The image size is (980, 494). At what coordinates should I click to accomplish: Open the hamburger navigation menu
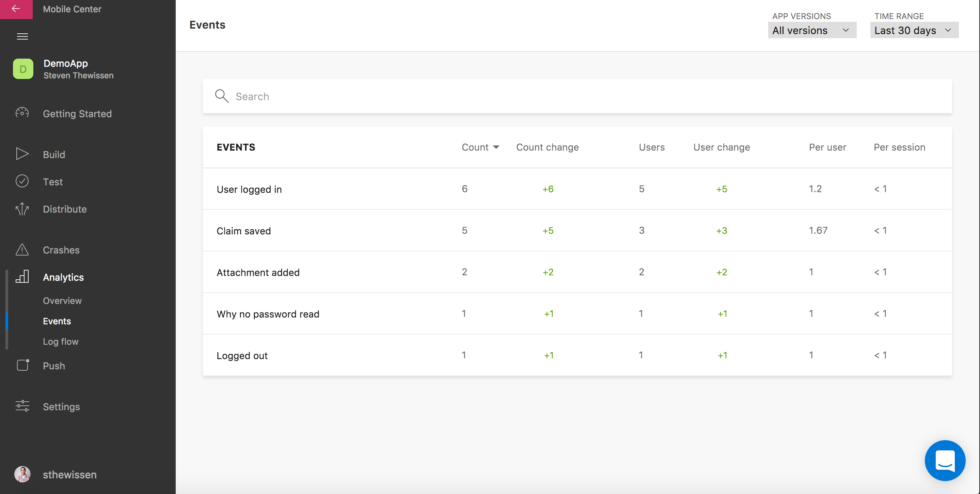coord(22,36)
